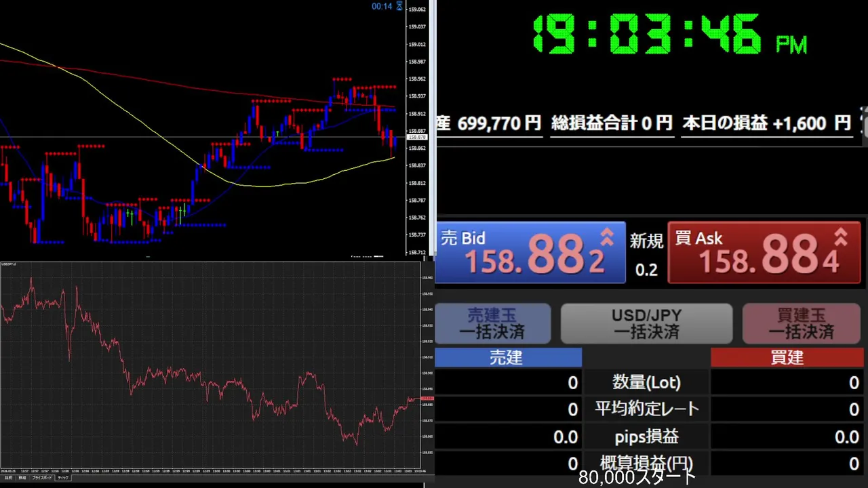This screenshot has height=488, width=868.
Task: Click the 159.062 price axis label
Action: (x=417, y=9)
